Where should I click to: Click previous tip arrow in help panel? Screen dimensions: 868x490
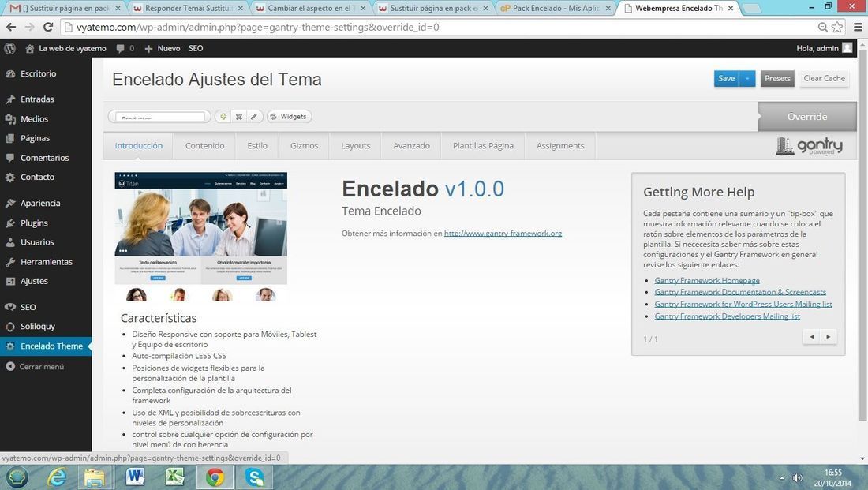click(811, 337)
